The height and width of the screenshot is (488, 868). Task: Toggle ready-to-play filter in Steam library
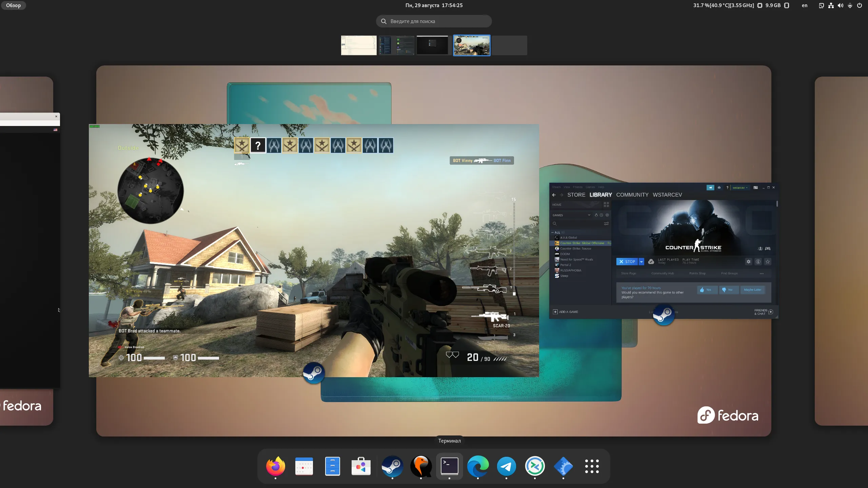coord(607,215)
